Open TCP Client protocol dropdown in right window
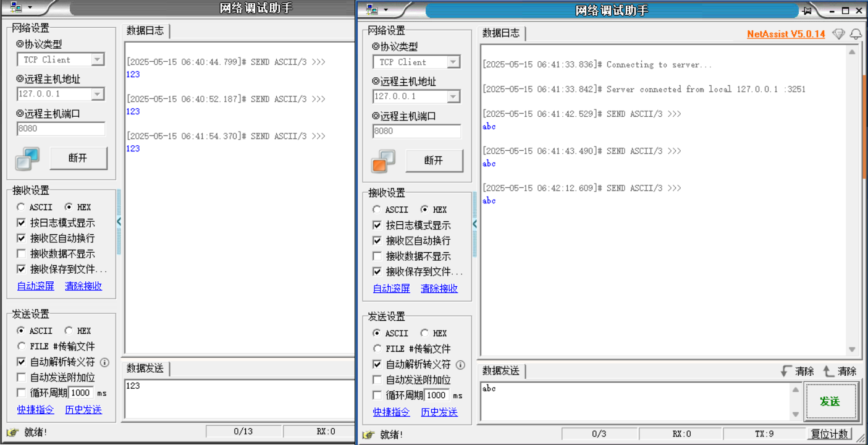The height and width of the screenshot is (445, 868). 453,62
